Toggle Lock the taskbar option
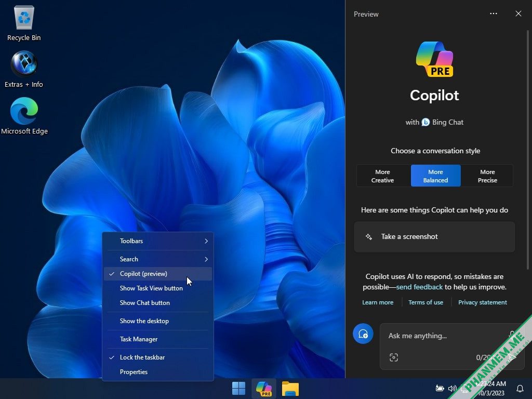Image resolution: width=532 pixels, height=399 pixels. coord(158,357)
